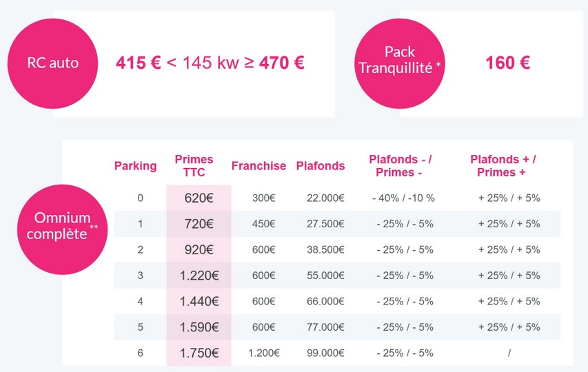Click the Primes TTC column header
The image size is (588, 372).
point(194,166)
